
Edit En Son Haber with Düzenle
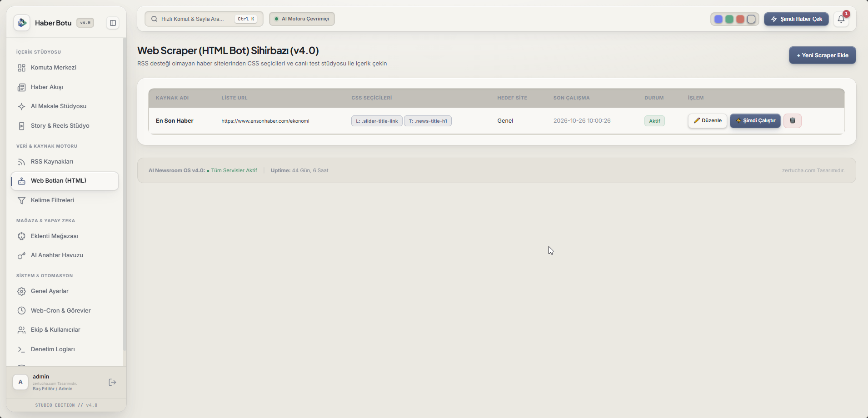[708, 121]
